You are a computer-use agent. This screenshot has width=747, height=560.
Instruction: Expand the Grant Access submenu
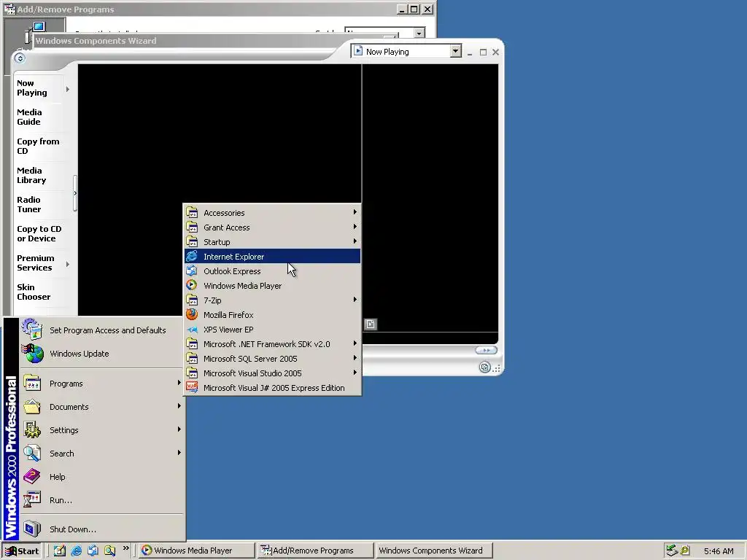pyautogui.click(x=272, y=227)
